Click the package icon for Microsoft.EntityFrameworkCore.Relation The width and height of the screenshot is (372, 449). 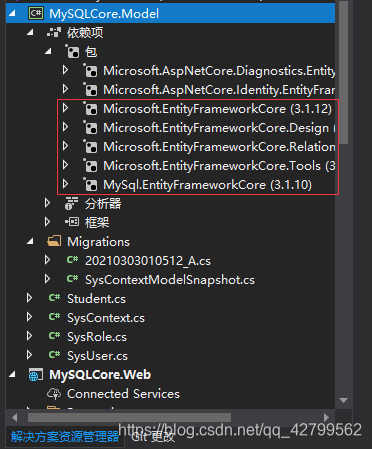pyautogui.click(x=90, y=147)
